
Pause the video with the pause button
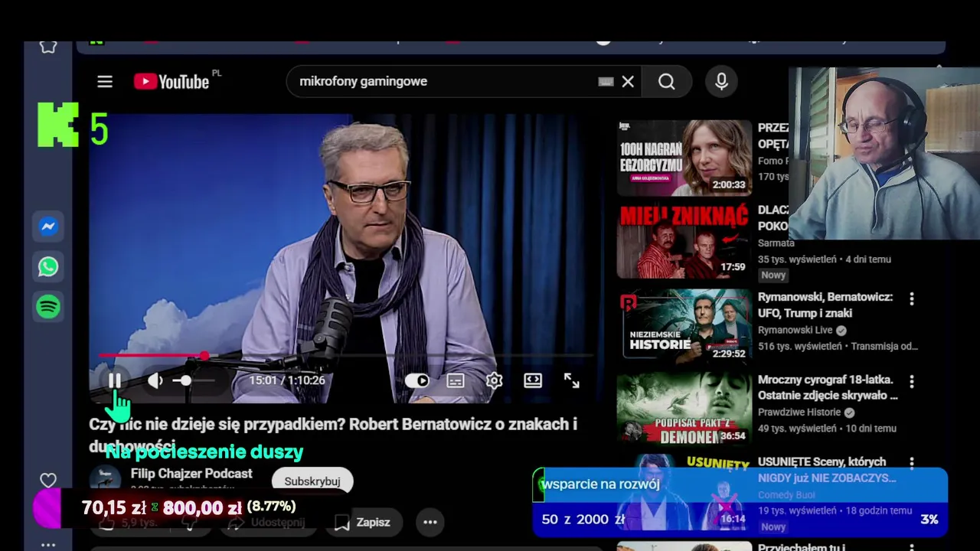click(115, 380)
